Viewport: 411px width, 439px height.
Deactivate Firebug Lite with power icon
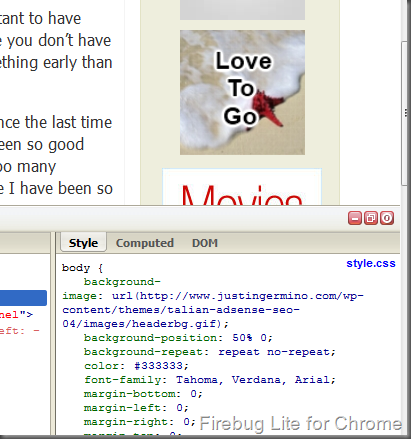(x=387, y=218)
